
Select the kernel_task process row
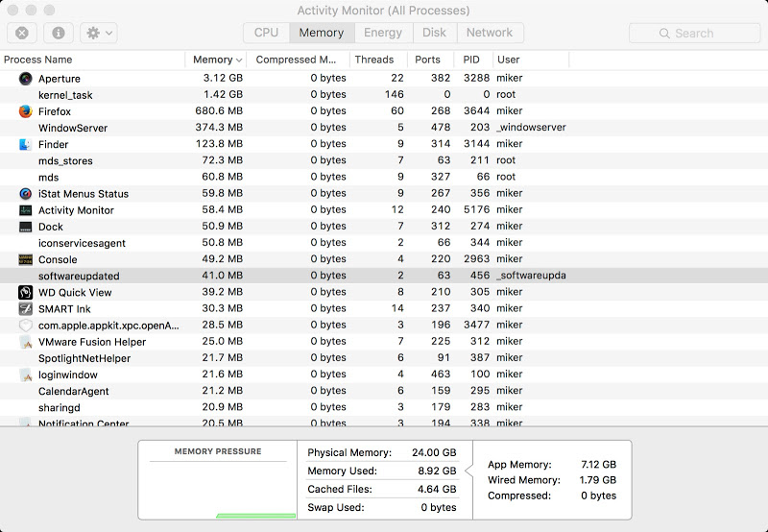384,94
